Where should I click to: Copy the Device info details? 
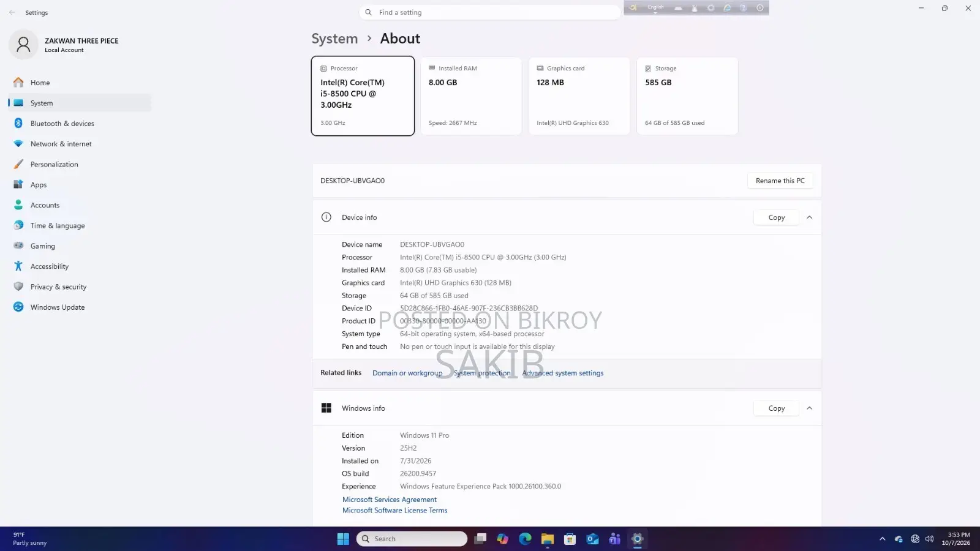[x=776, y=217]
